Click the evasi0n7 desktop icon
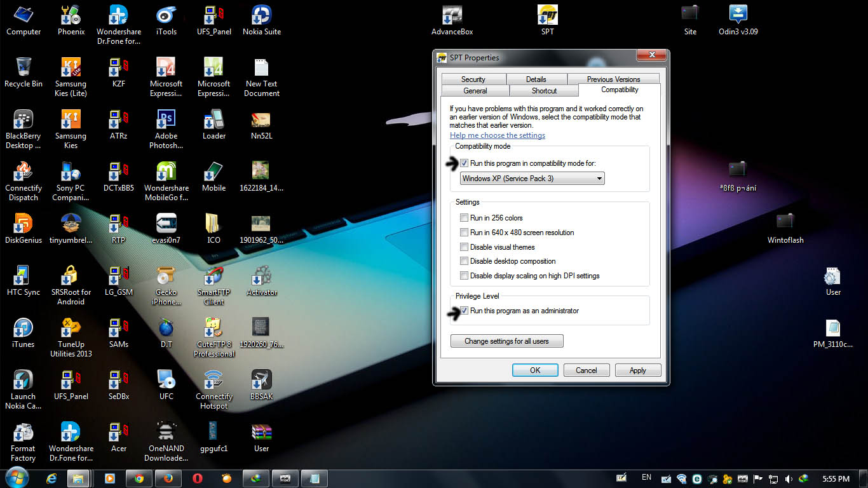868x488 pixels. (166, 229)
